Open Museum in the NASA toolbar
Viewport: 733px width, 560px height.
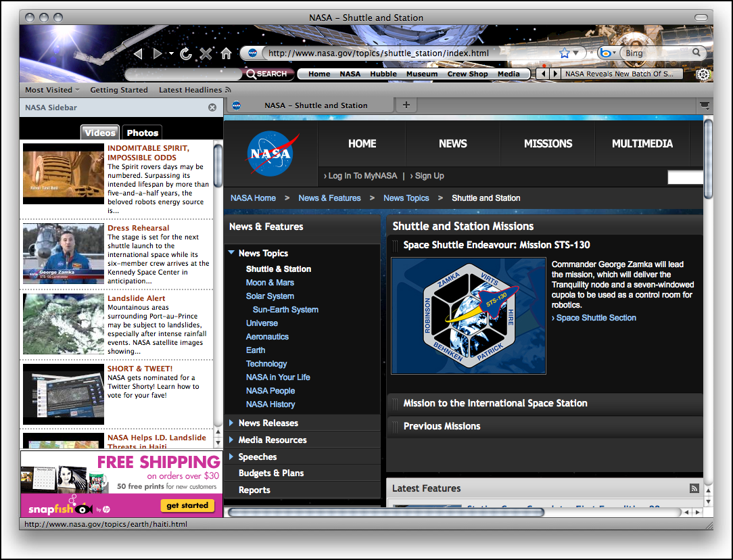(422, 74)
